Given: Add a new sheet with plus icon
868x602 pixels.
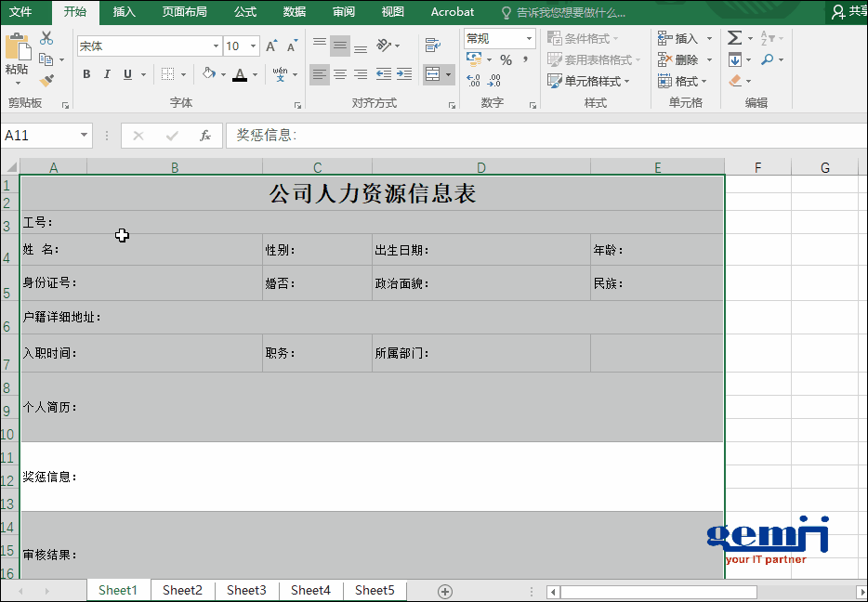Looking at the screenshot, I should [x=445, y=591].
